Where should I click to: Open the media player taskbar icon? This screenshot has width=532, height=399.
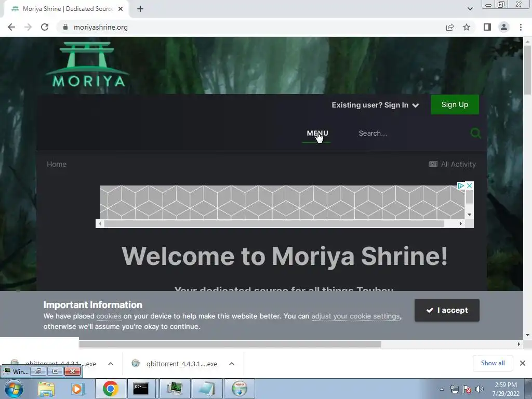(77, 389)
